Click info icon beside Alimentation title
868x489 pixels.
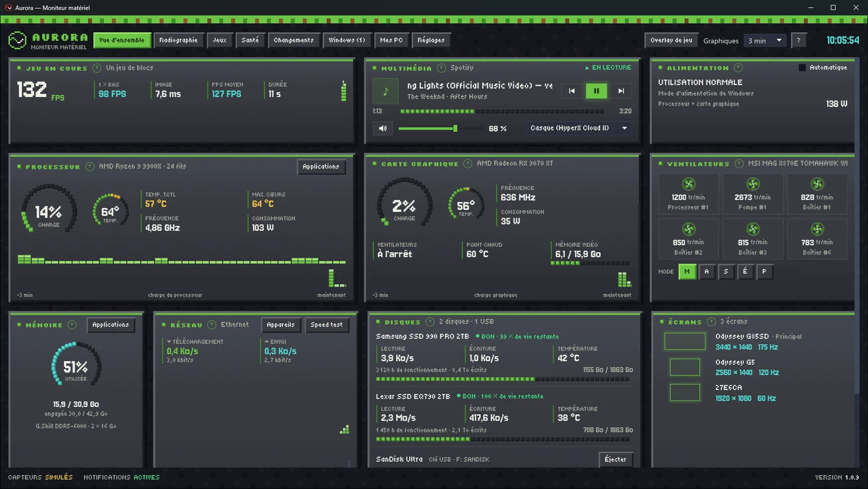pos(738,68)
